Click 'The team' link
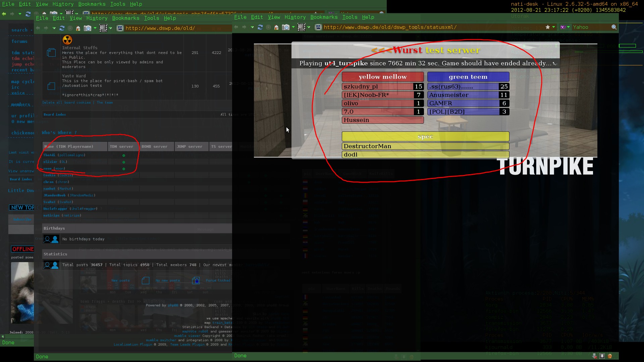This screenshot has width=644, height=362. [x=105, y=103]
